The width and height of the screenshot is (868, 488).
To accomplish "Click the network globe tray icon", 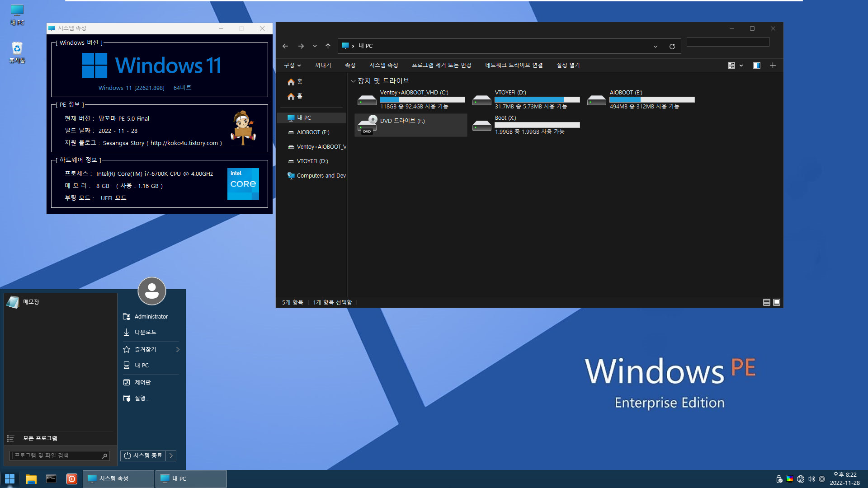I will 801,479.
